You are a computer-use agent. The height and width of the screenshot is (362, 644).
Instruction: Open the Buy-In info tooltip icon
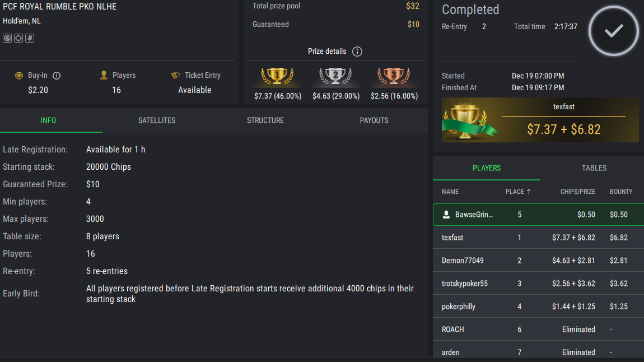[x=57, y=76]
